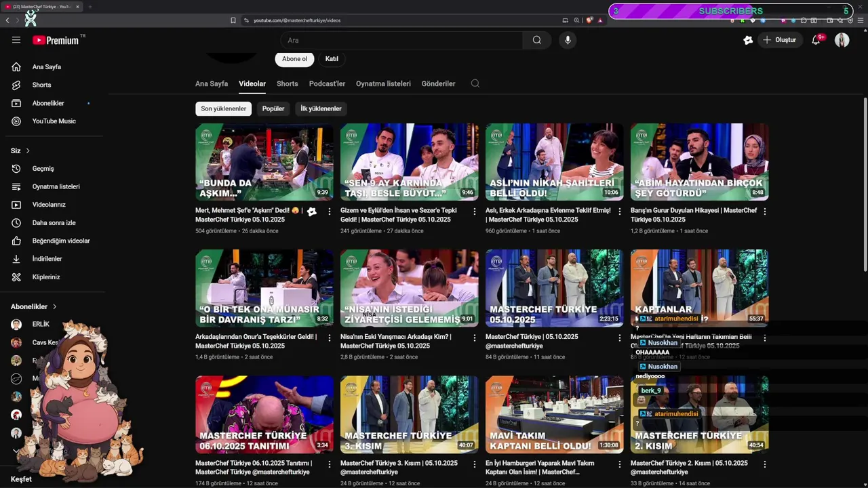Image resolution: width=868 pixels, height=488 pixels.
Task: Select İlk yüklenenler filter chip
Action: point(321,108)
